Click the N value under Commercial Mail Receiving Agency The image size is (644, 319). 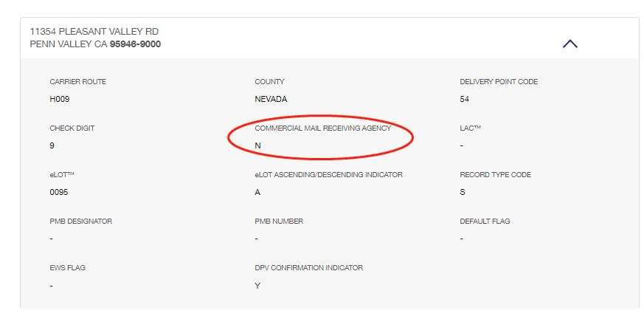point(257,145)
